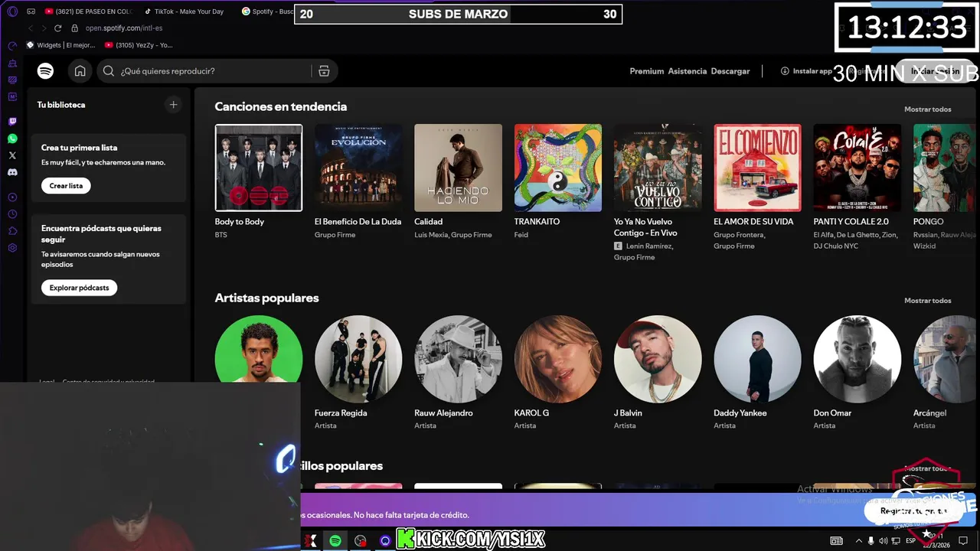
Task: Open KAROL G artist photo
Action: point(558,359)
